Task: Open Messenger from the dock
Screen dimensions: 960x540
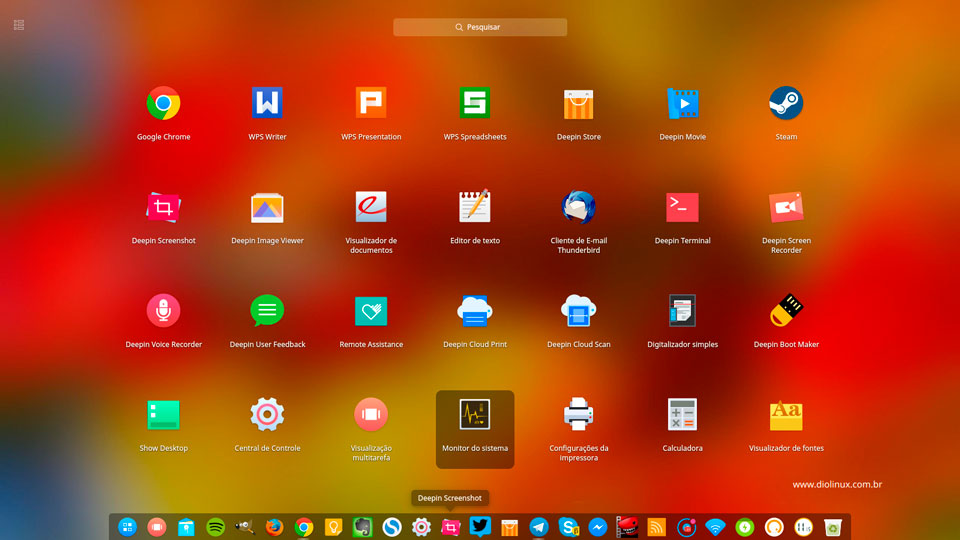Action: point(598,527)
